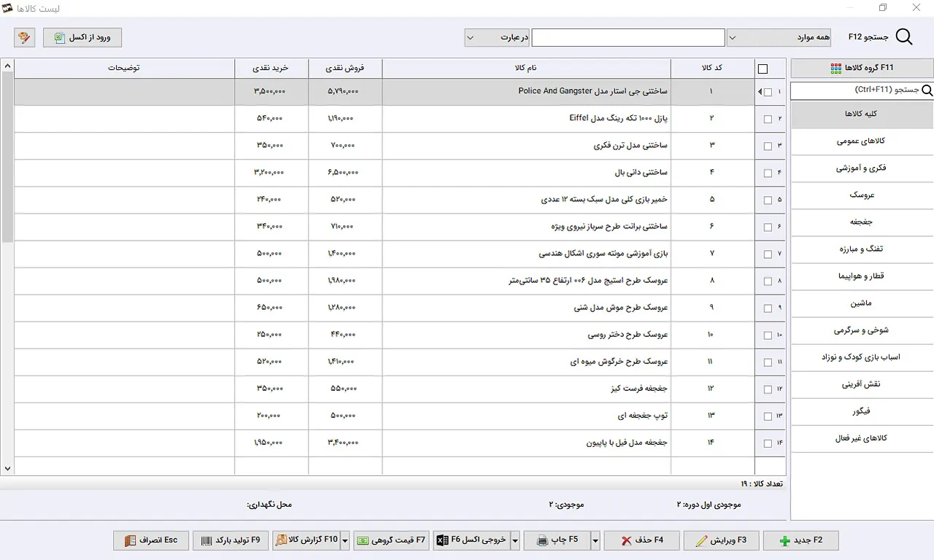Click the vertical scrollbar up arrow

[x=7, y=66]
